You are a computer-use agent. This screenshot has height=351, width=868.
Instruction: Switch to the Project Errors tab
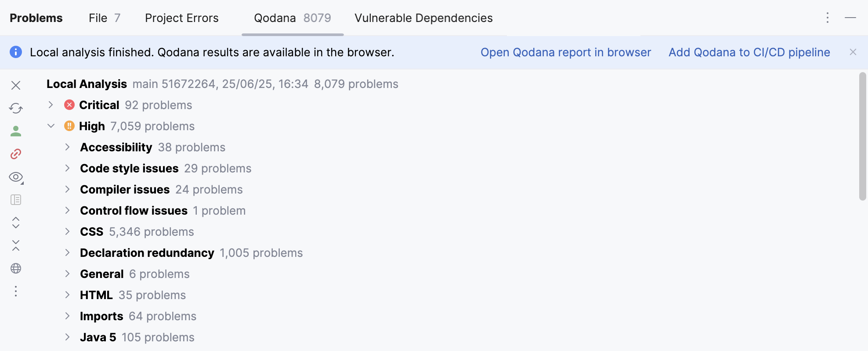(181, 18)
